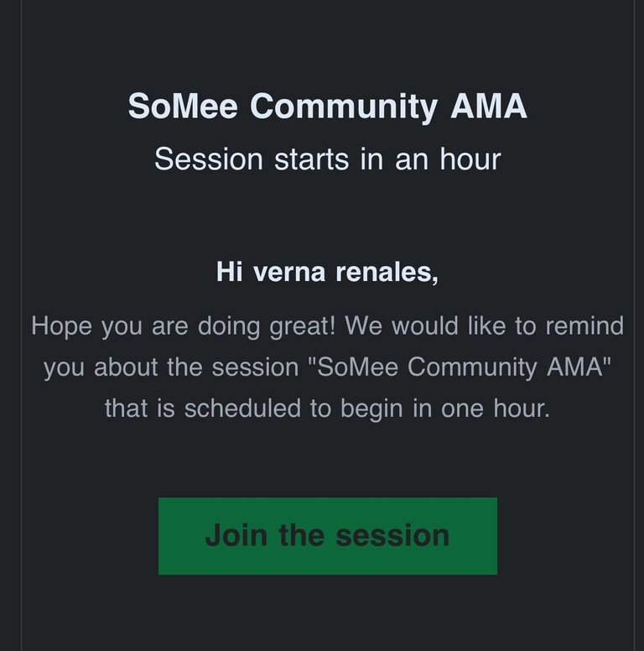Screen dimensions: 644x651
Task: Click the green Join the session button
Action: coord(327,535)
